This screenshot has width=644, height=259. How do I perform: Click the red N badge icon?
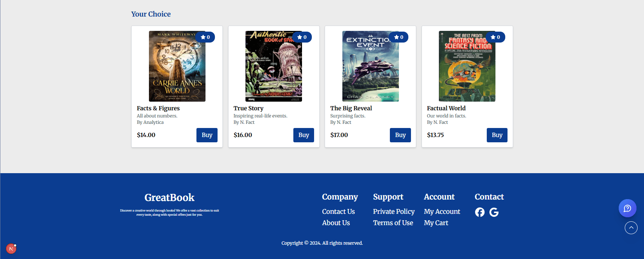pyautogui.click(x=11, y=249)
